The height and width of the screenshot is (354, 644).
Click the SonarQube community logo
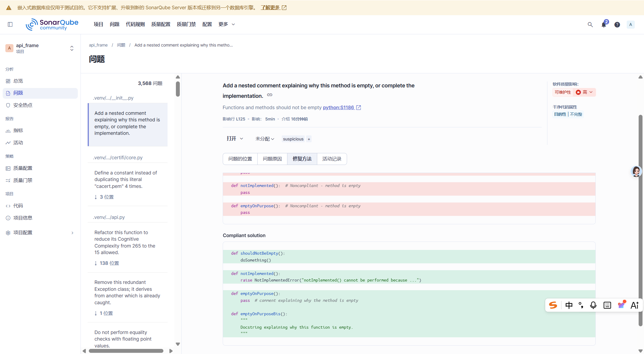click(52, 24)
